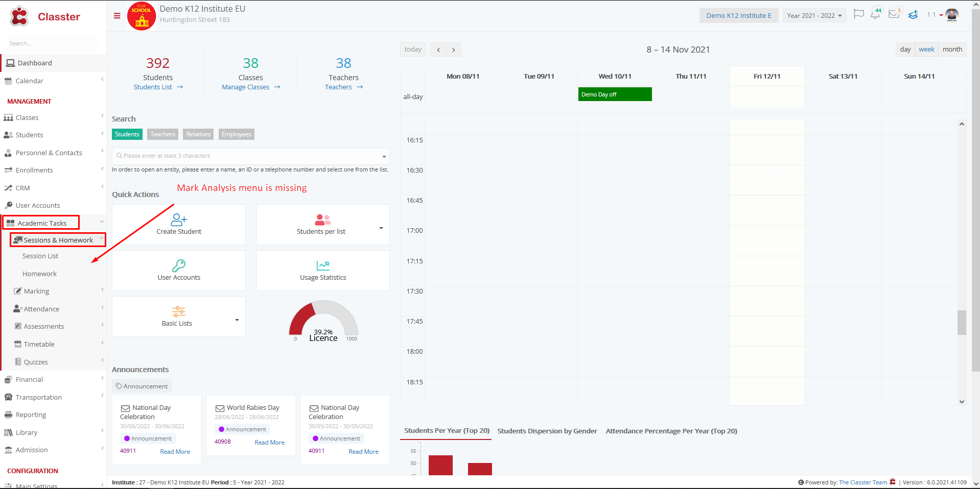Switch calendar to month view
The height and width of the screenshot is (489, 980).
click(x=952, y=50)
